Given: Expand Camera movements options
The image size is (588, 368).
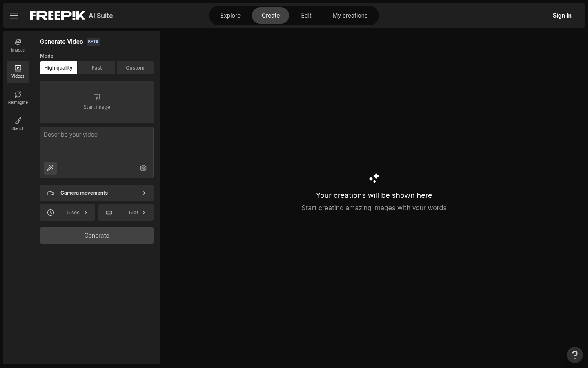Looking at the screenshot, I should click(96, 193).
